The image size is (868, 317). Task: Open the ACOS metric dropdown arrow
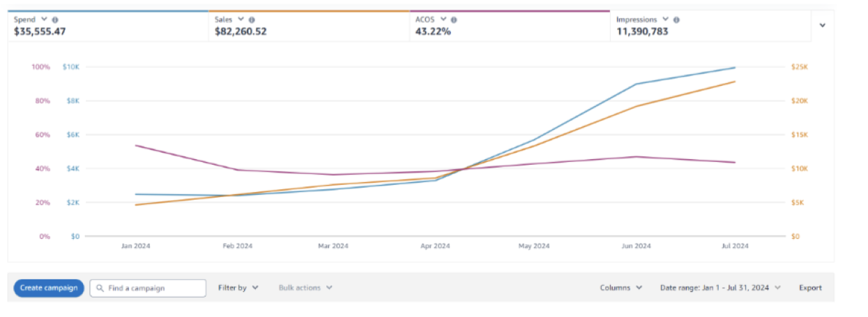[443, 20]
